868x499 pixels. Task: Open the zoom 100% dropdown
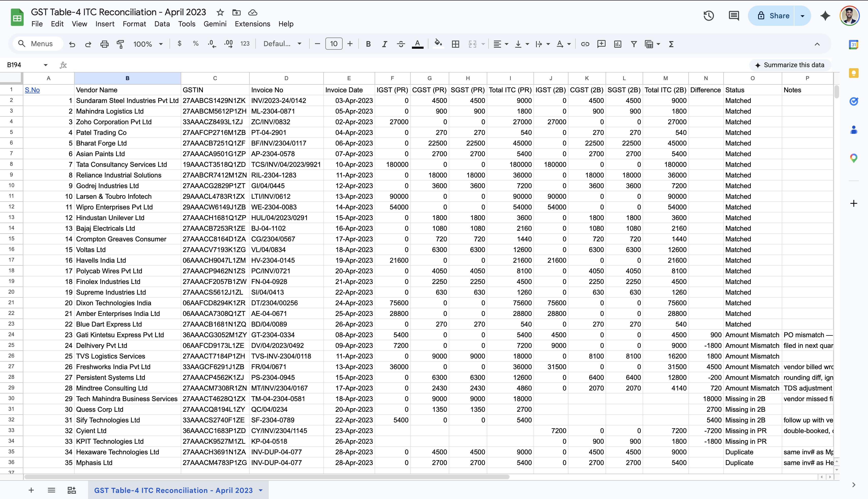(x=148, y=44)
